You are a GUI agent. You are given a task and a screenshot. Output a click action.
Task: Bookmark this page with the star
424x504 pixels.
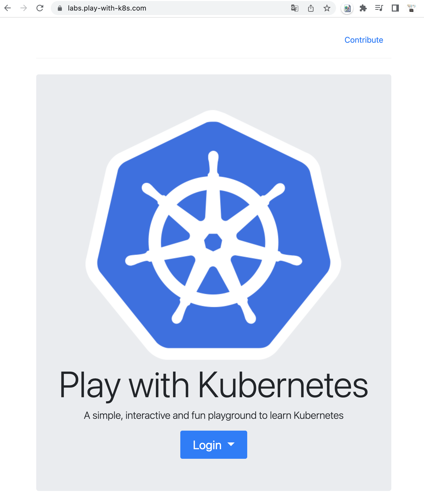coord(327,8)
